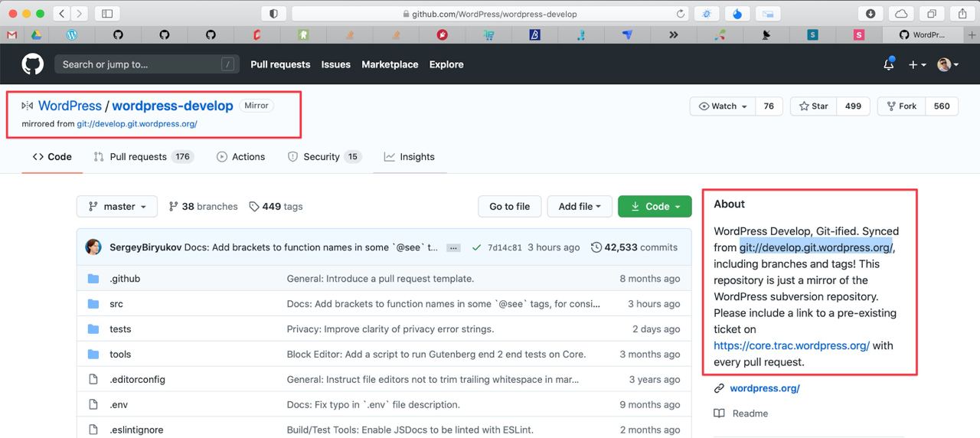Click the tests folder icon
The width and height of the screenshot is (980, 438).
pos(93,329)
